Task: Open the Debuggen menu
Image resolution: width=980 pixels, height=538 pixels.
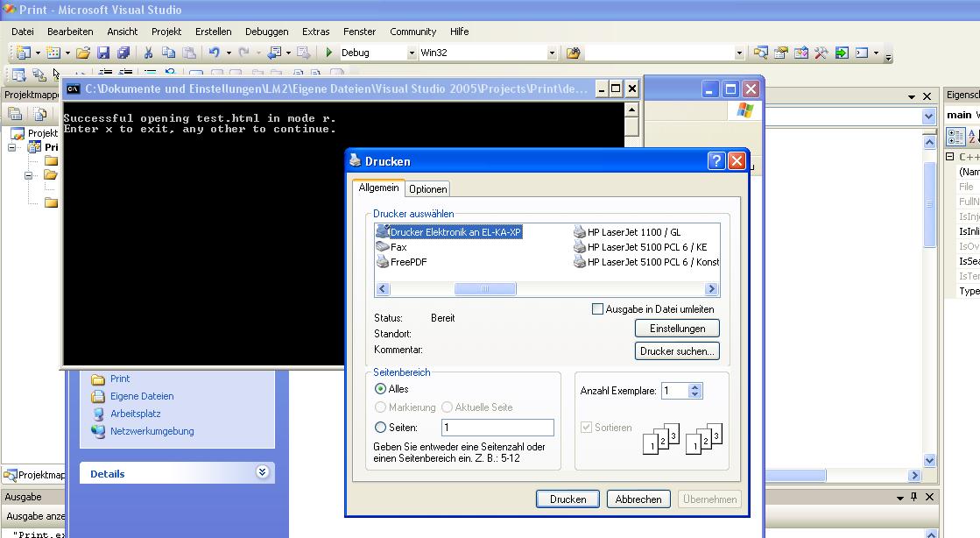Action: point(266,32)
